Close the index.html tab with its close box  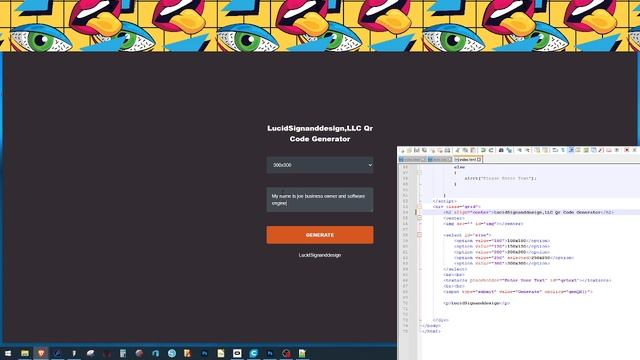click(479, 160)
